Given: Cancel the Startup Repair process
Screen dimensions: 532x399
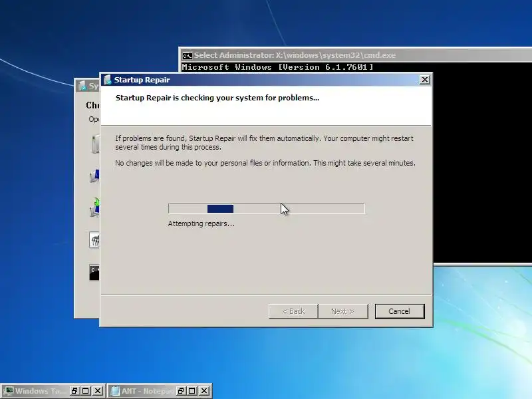Looking at the screenshot, I should tap(400, 311).
